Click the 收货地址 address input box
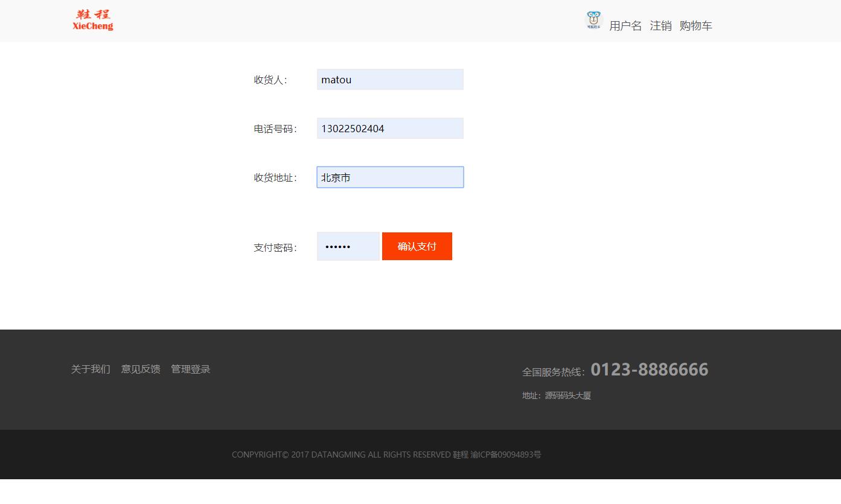 (389, 177)
